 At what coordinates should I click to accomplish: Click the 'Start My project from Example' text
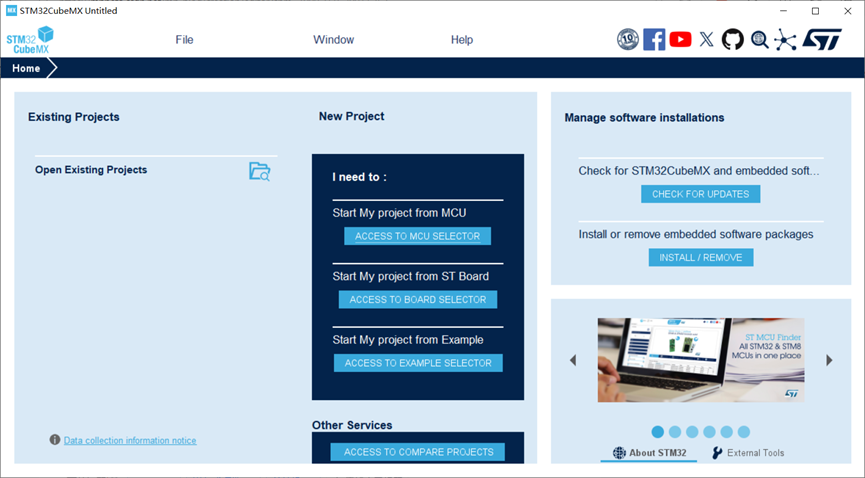pyautogui.click(x=408, y=340)
